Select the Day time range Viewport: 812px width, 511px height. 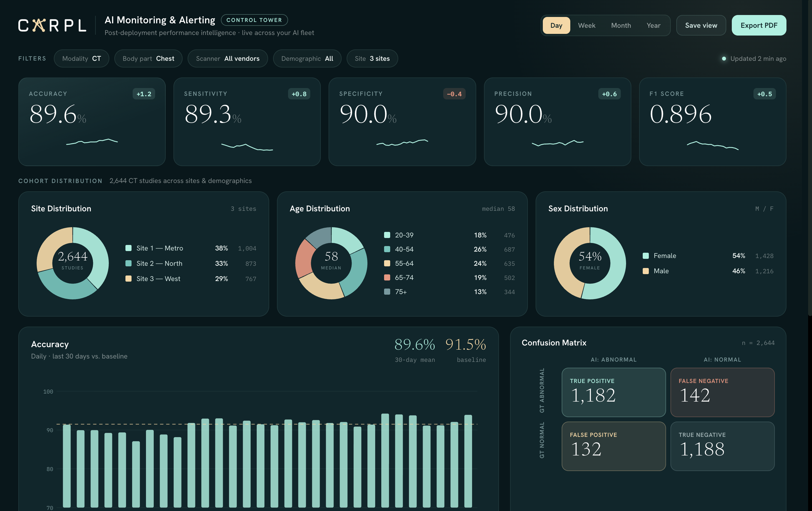pos(556,25)
